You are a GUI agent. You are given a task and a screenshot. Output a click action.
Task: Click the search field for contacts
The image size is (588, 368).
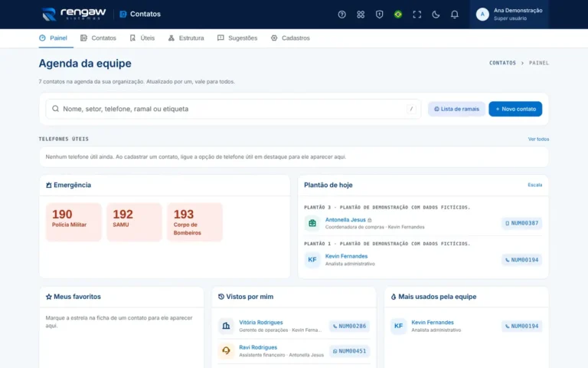[x=233, y=109]
